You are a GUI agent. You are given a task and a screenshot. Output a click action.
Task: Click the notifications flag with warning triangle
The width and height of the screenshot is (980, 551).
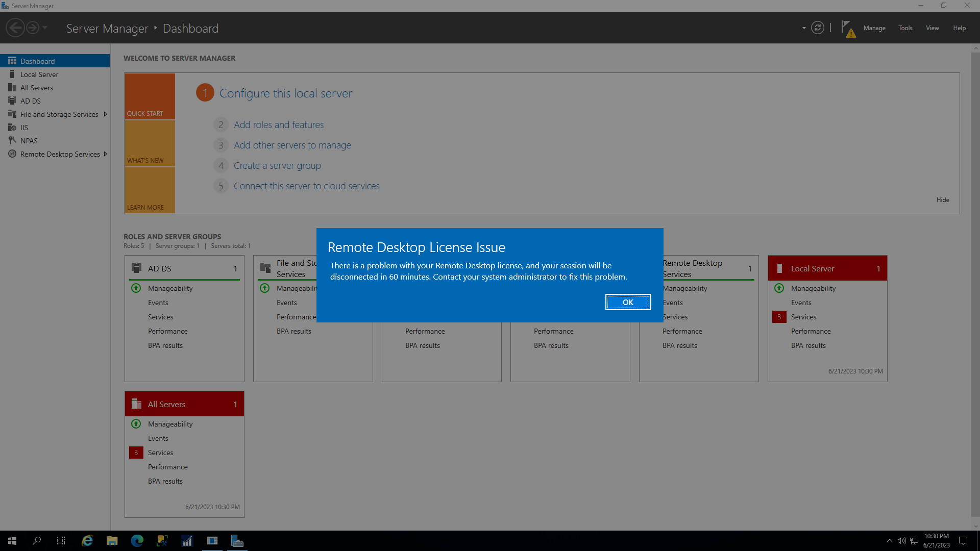click(x=848, y=28)
